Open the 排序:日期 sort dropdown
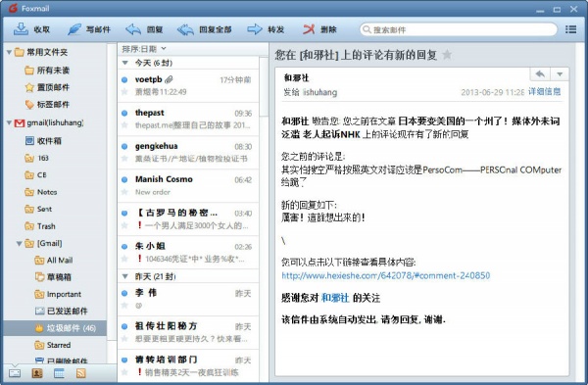Image resolution: width=588 pixels, height=385 pixels. [144, 49]
